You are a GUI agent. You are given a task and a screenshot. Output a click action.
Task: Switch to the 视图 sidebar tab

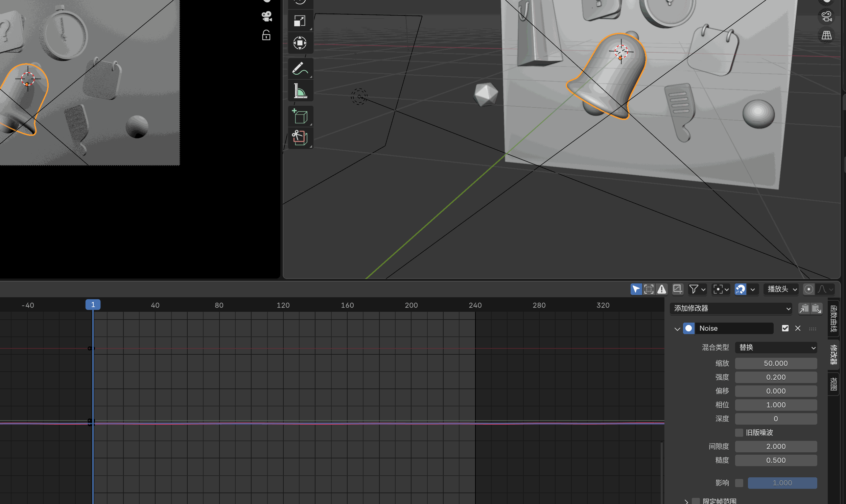coord(833,384)
